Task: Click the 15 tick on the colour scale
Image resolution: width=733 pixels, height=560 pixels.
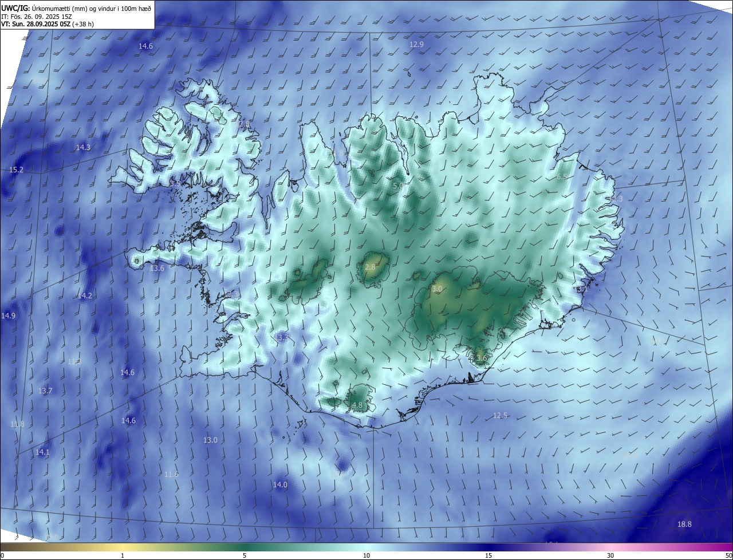Action: 488,556
